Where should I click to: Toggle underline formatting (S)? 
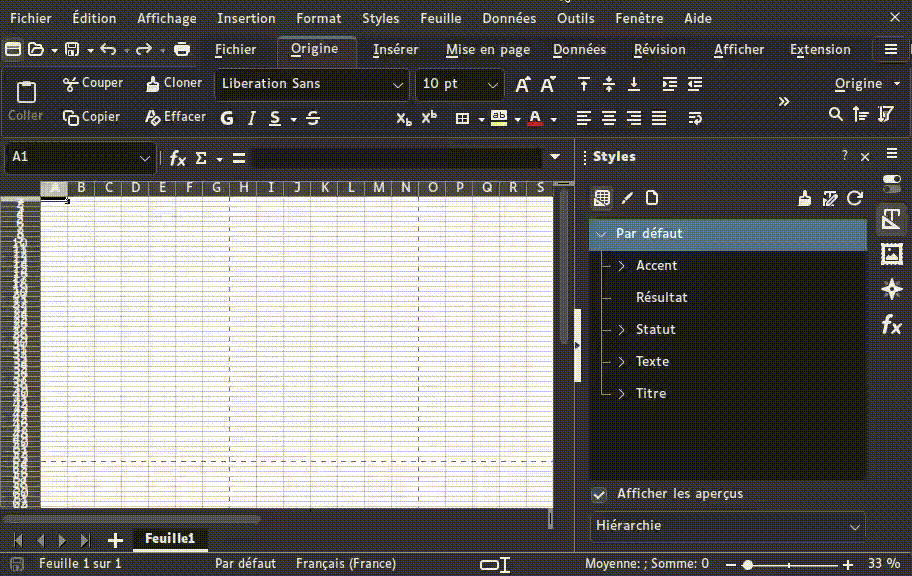point(275,119)
